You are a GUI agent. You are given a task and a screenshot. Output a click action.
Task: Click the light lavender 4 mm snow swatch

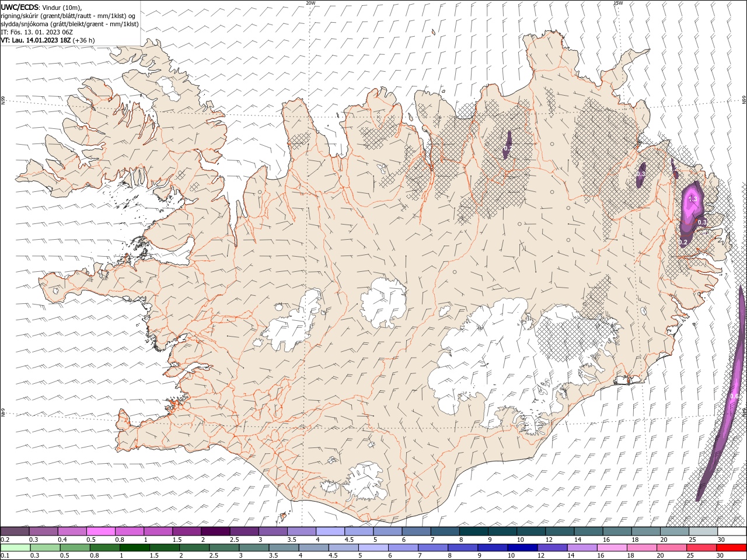[330, 531]
